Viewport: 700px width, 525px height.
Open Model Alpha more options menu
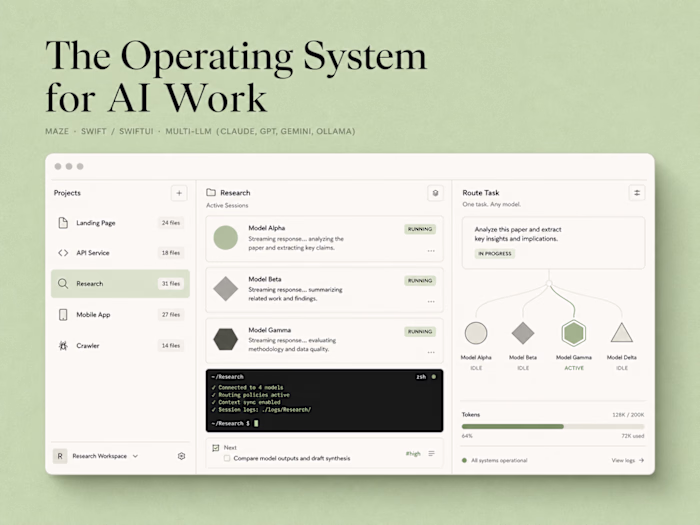point(431,251)
